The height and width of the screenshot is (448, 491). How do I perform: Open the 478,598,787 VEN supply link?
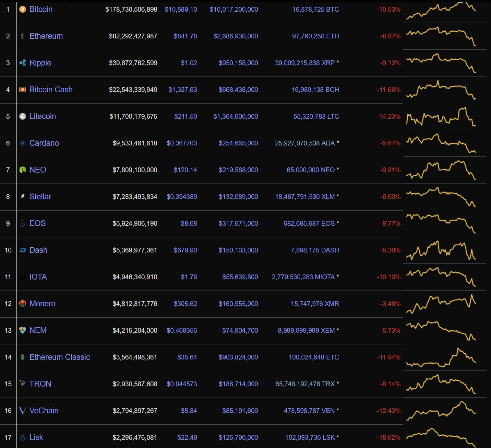(x=309, y=411)
